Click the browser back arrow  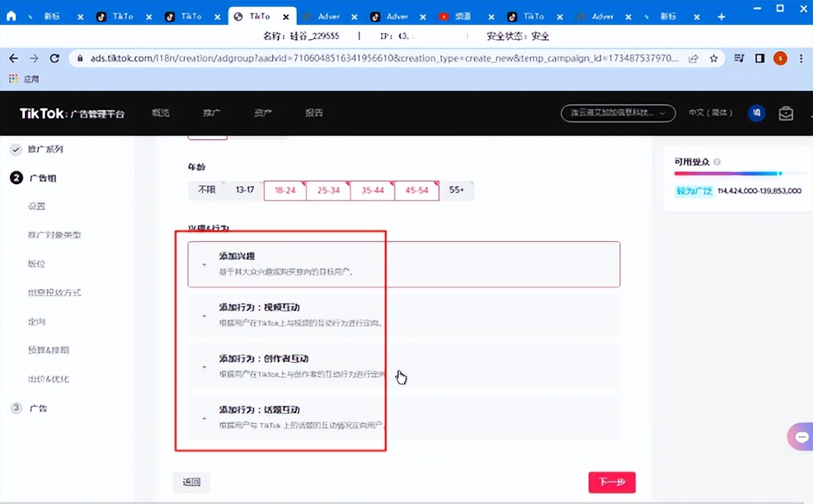pyautogui.click(x=13, y=58)
